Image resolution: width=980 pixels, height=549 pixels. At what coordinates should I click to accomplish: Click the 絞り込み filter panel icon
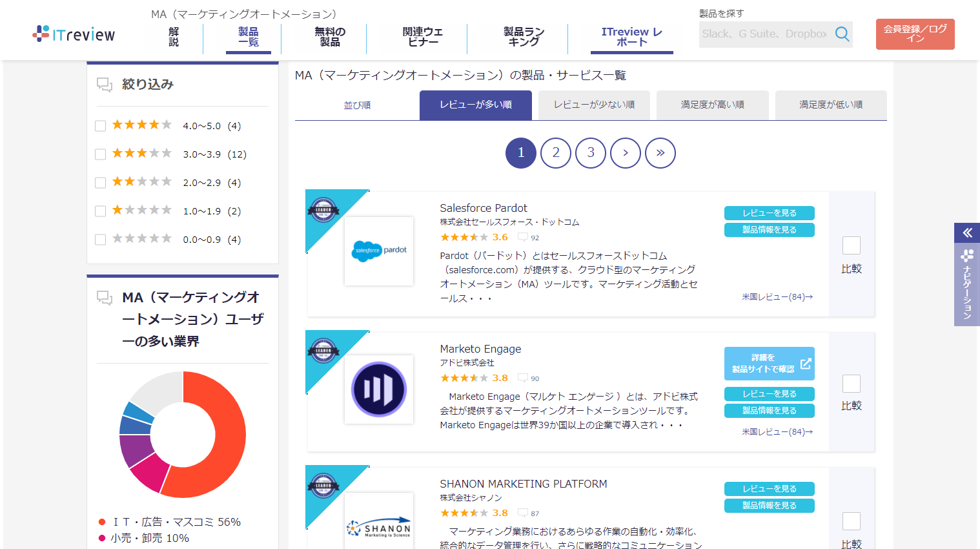coord(105,85)
